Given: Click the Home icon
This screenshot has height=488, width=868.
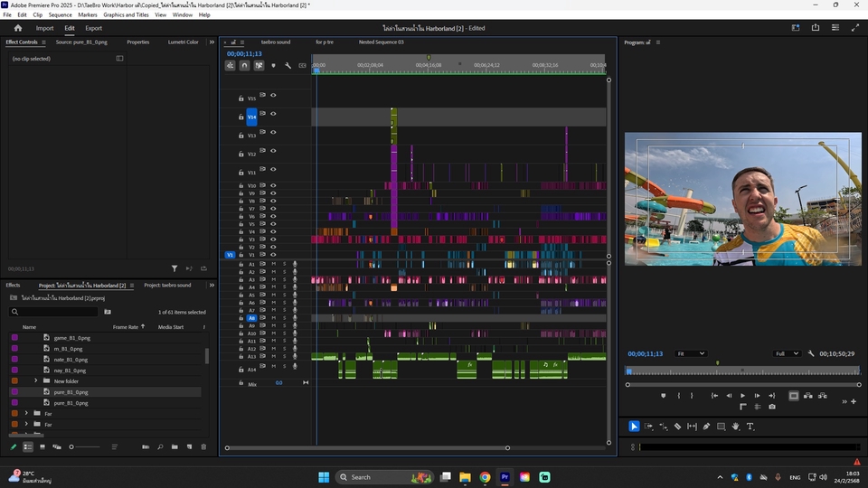Looking at the screenshot, I should point(17,28).
